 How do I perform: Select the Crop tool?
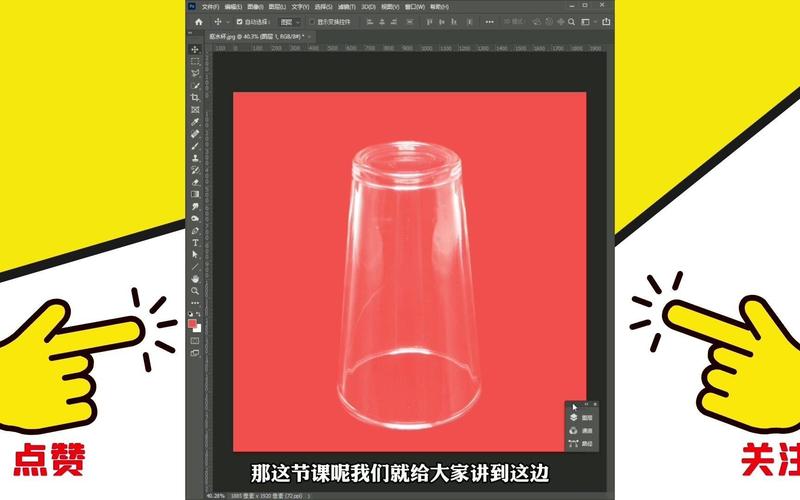coord(195,97)
